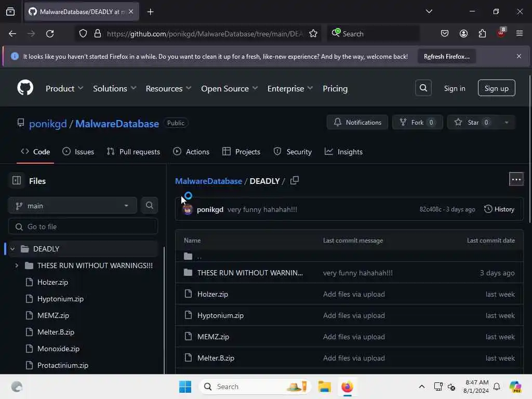This screenshot has width=532, height=399.
Task: Click Sign in
Action: tap(455, 88)
